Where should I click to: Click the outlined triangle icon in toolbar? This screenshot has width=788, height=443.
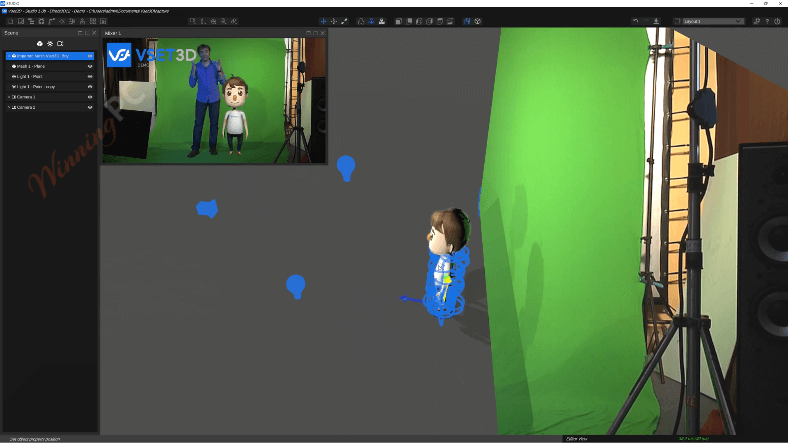pos(361,21)
